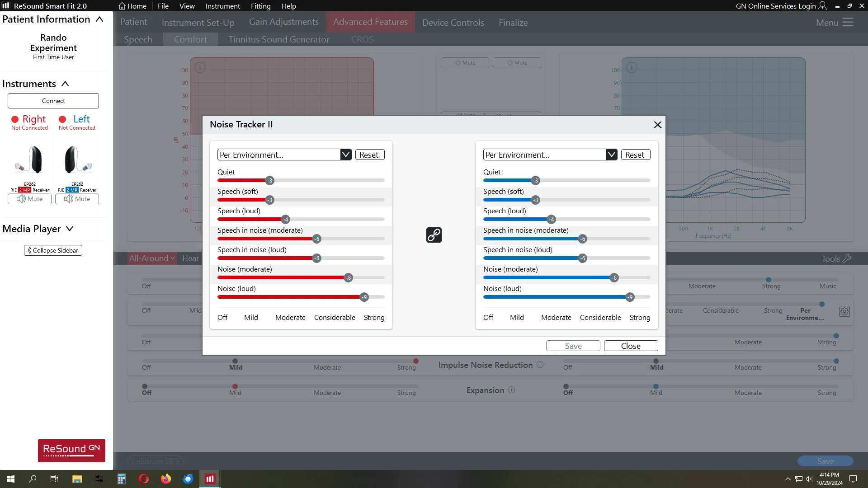Click Save button in dialog
This screenshot has width=868, height=488.
click(573, 346)
